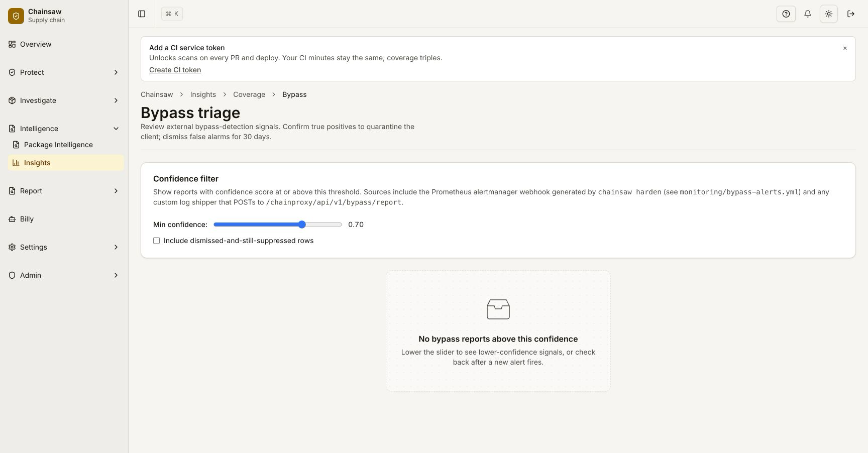Open Billy in the sidebar

pos(64,219)
